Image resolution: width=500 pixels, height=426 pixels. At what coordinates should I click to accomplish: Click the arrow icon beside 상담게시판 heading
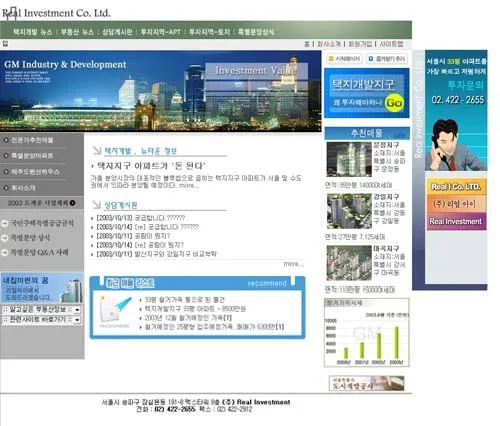tap(96, 204)
